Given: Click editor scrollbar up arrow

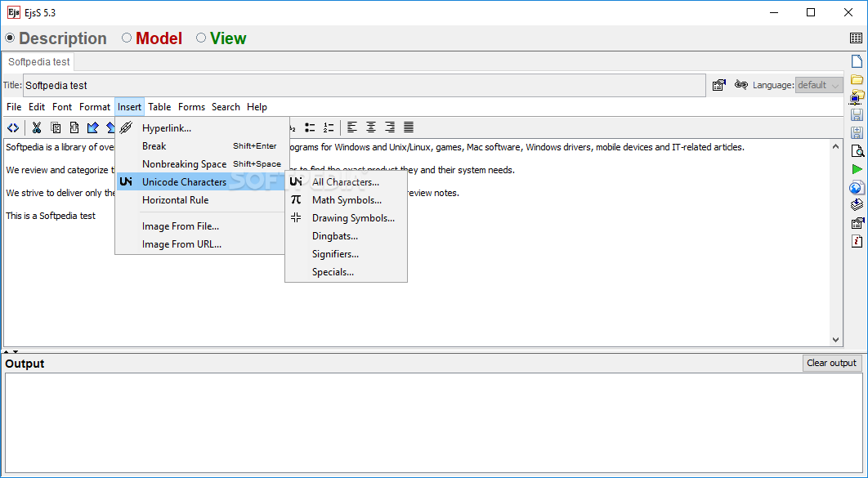Looking at the screenshot, I should (836, 146).
